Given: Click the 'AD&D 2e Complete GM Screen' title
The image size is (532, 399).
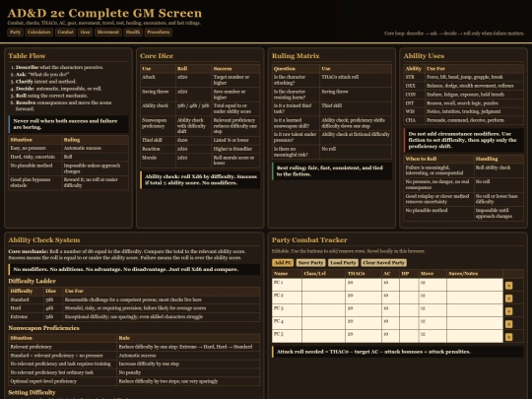Looking at the screenshot, I should tap(104, 13).
